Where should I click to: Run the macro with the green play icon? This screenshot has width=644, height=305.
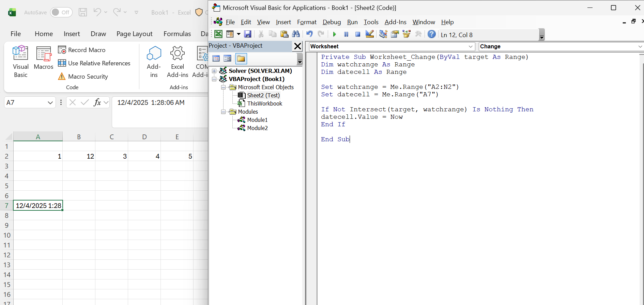(x=334, y=34)
